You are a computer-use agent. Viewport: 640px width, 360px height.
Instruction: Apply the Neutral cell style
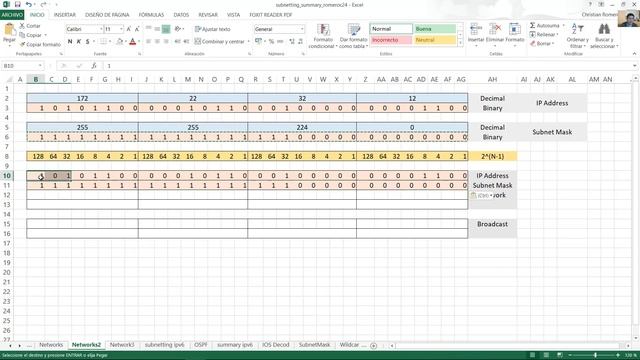pos(435,40)
